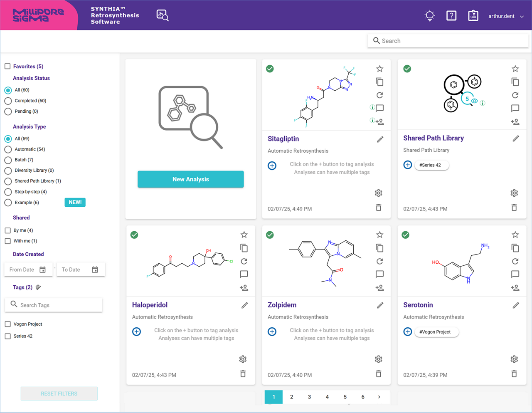Click the New Analysis button

click(x=190, y=179)
